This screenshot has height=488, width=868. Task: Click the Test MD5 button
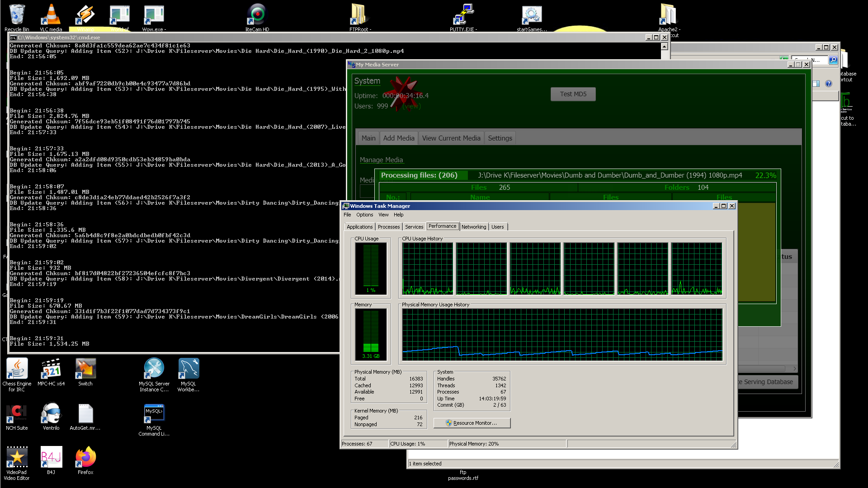(573, 94)
